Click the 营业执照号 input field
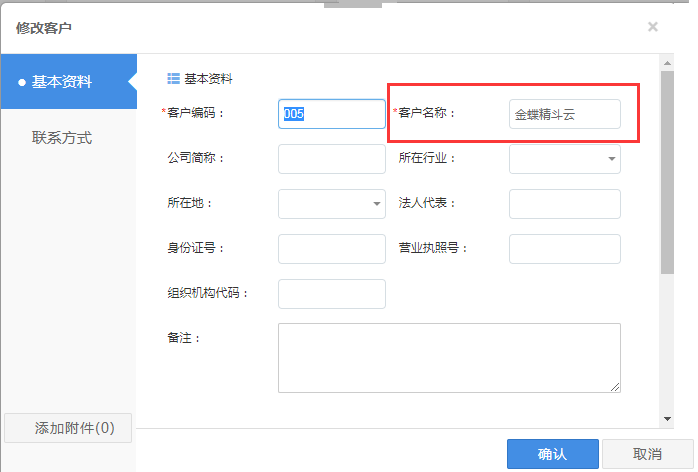The image size is (698, 472). [564, 249]
